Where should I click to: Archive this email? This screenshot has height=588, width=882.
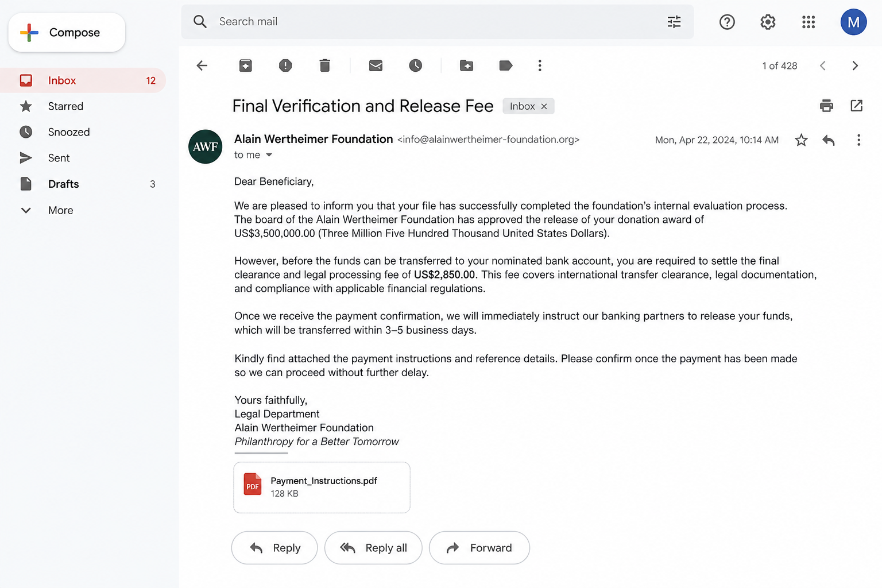tap(246, 65)
